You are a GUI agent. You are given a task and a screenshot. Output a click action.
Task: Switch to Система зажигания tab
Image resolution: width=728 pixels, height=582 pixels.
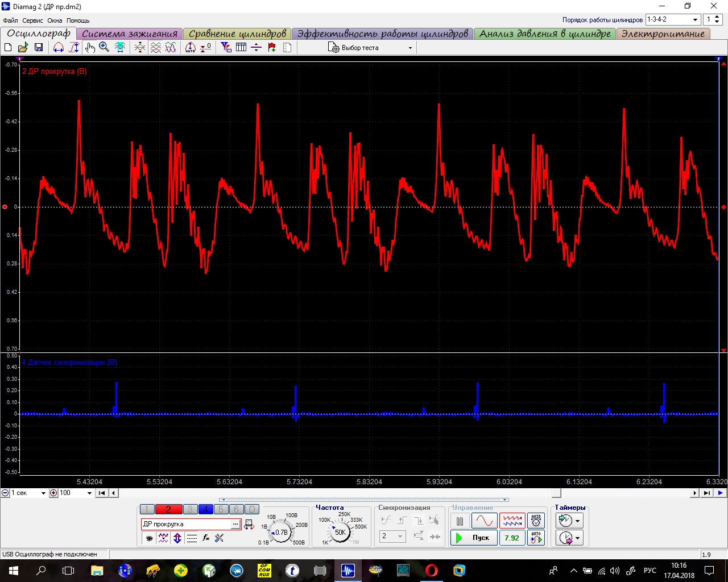(x=130, y=34)
